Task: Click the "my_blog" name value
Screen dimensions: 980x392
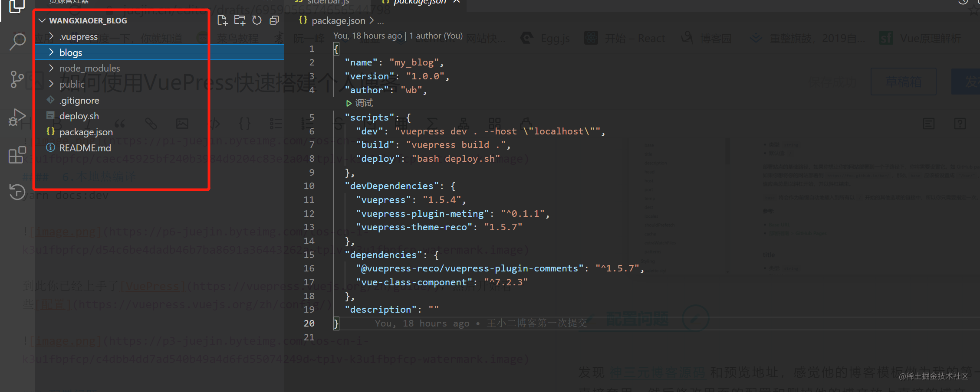Action: pyautogui.click(x=414, y=62)
